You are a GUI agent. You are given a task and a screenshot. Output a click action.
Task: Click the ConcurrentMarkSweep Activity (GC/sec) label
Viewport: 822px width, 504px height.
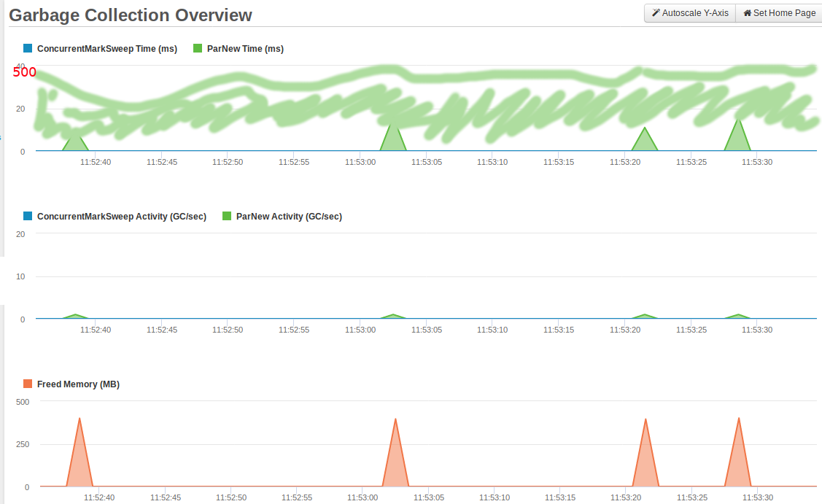pos(122,217)
